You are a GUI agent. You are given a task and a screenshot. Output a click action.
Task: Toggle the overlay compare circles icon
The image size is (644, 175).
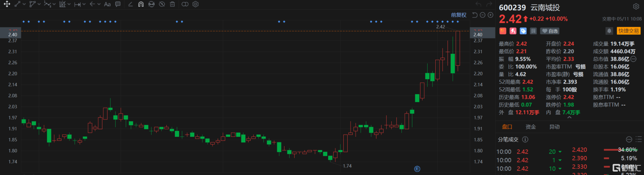tap(185, 4)
